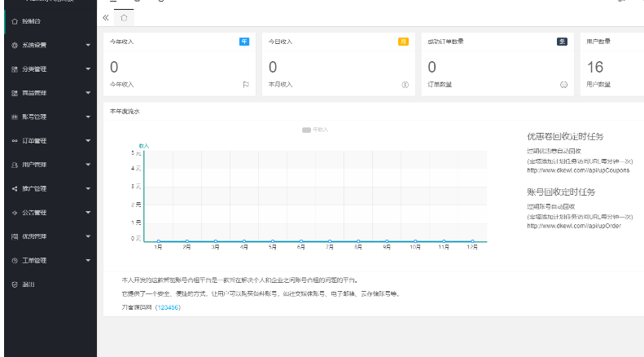Click the 1月 data point on chart
The width and height of the screenshot is (644, 357).
[158, 241]
